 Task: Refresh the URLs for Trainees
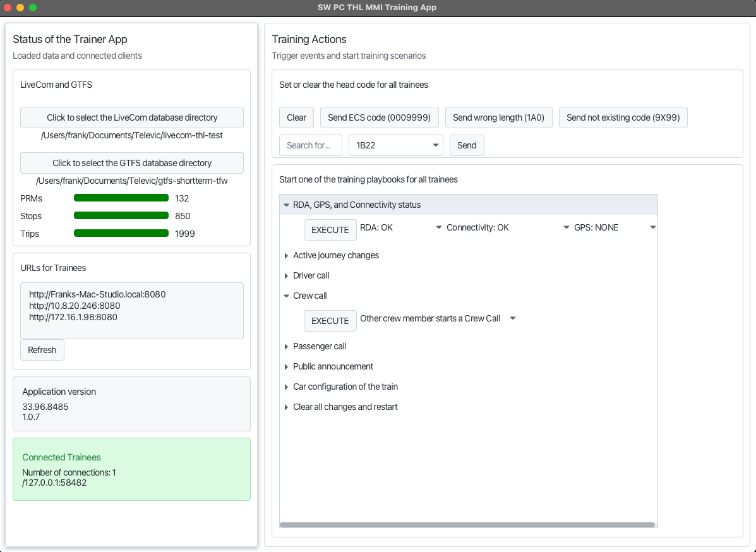(x=42, y=350)
